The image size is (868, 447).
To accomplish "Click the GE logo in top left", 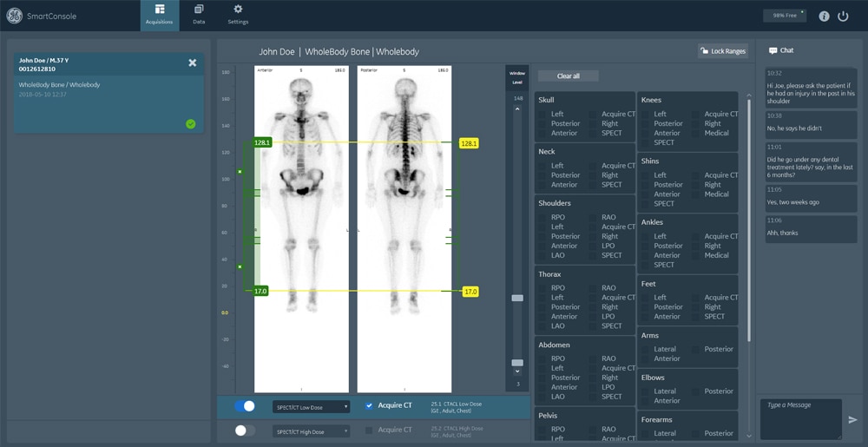I will (14, 16).
